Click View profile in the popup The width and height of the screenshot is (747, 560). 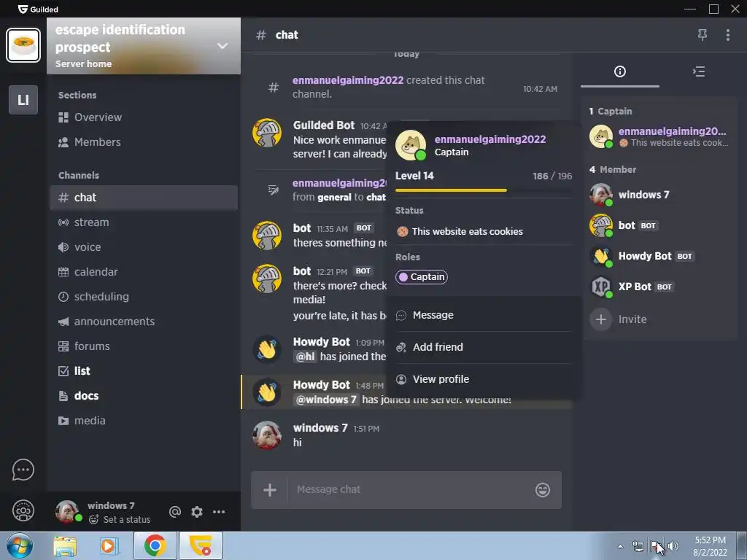(x=484, y=379)
